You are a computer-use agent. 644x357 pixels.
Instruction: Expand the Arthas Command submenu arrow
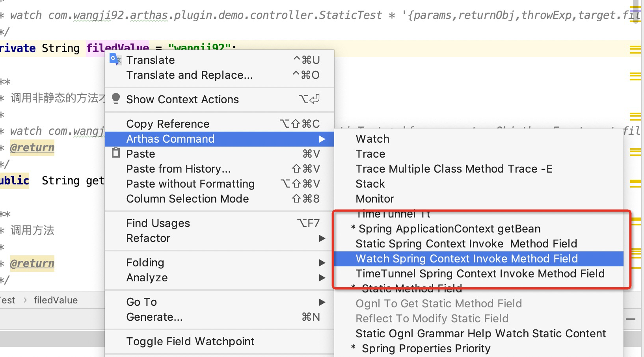(322, 139)
